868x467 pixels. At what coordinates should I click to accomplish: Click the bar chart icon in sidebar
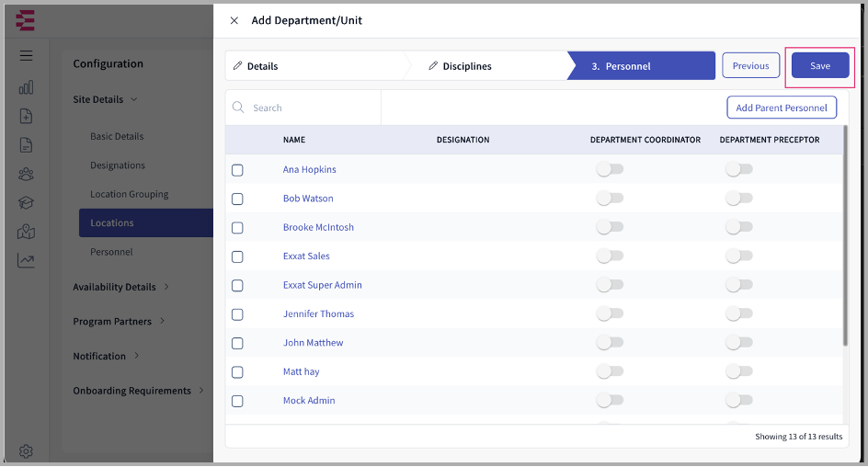click(x=26, y=87)
